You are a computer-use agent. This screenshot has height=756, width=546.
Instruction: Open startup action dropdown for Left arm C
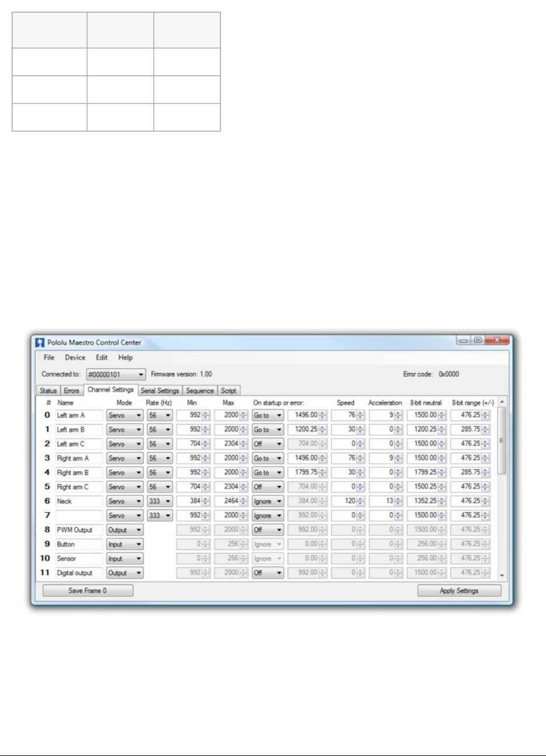(268, 444)
